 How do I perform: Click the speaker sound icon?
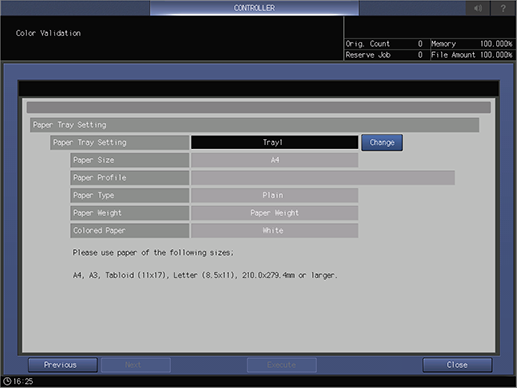click(x=478, y=8)
